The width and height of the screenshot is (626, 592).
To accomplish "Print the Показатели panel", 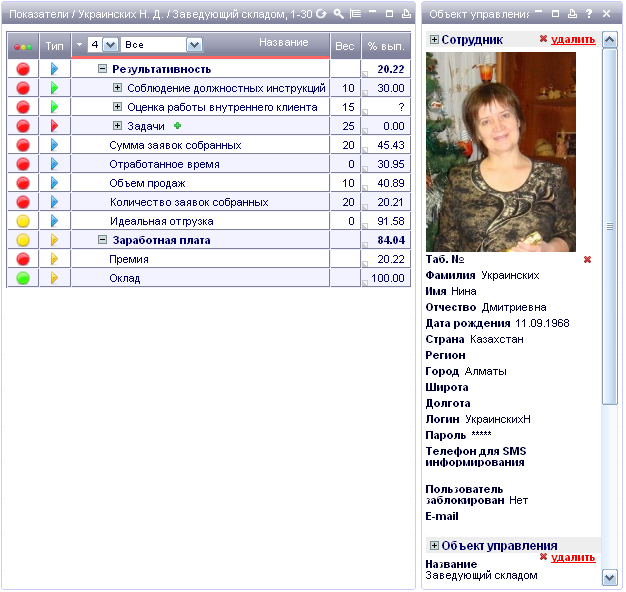I will [406, 14].
